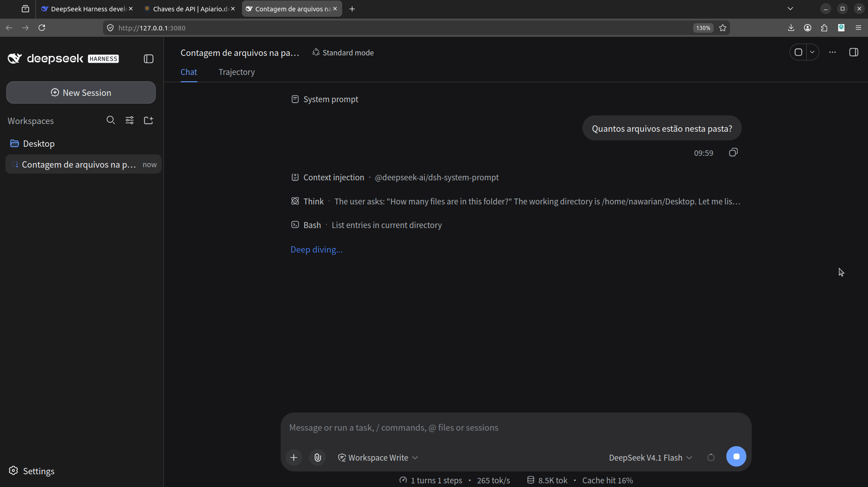Click Cache hit 16% status text
Screen dimensions: 868x487
607,481
